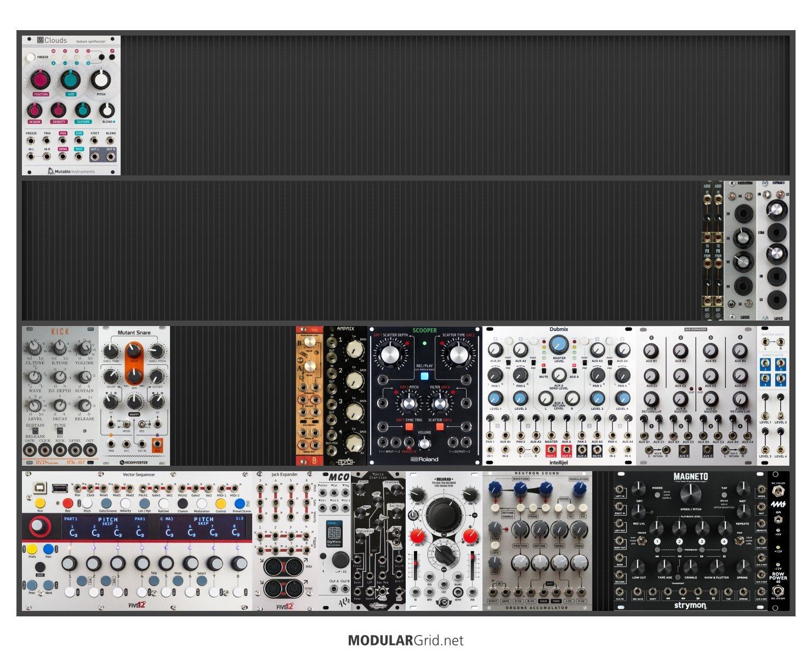
Task: Flip the Row Power 40 on switch
Action: tap(778, 520)
